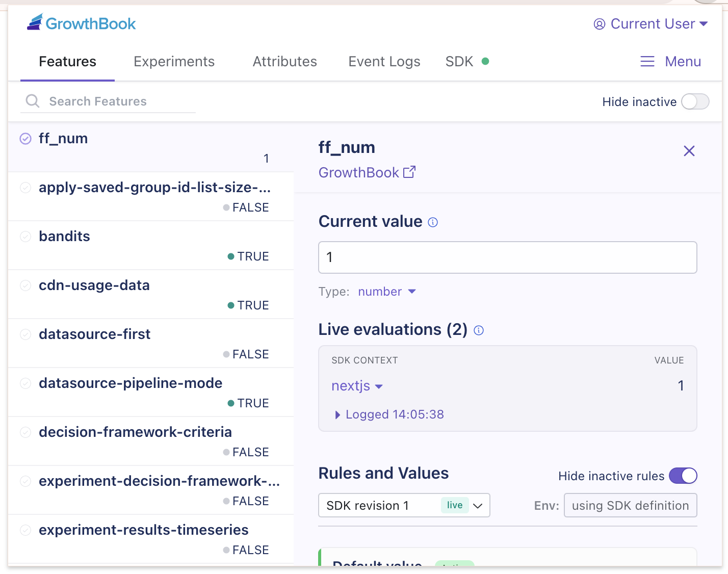The width and height of the screenshot is (728, 574).
Task: Select the cdn-usage-data feature
Action: click(x=151, y=295)
